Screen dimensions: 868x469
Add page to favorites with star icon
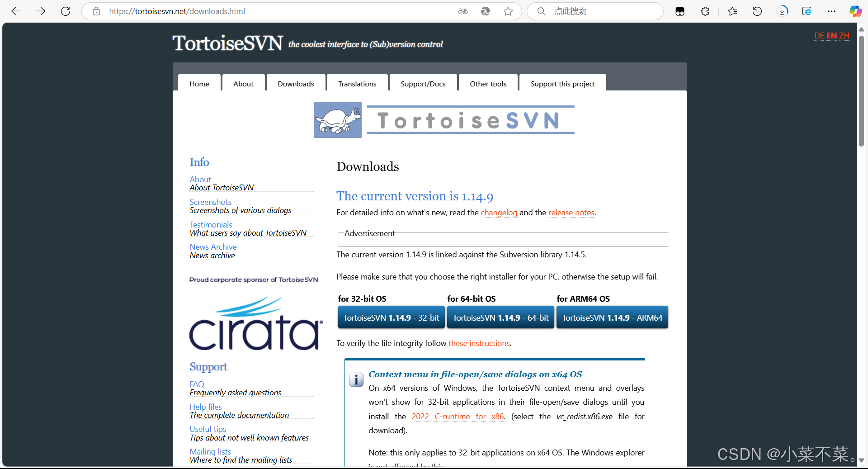click(508, 11)
